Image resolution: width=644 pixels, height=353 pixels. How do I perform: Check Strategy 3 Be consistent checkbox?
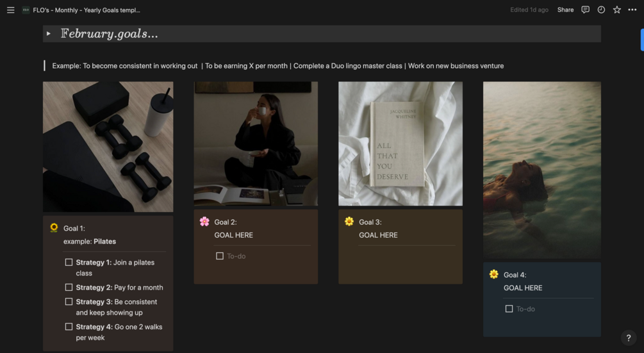click(x=69, y=302)
